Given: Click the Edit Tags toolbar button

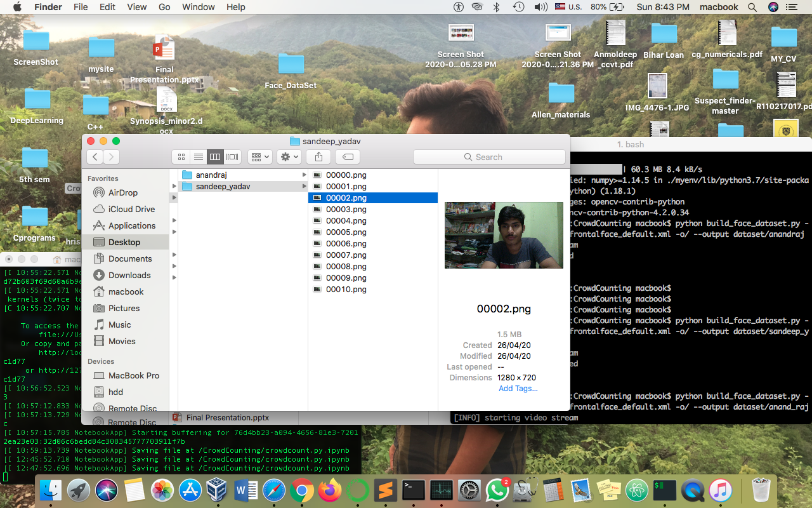Looking at the screenshot, I should (x=348, y=157).
